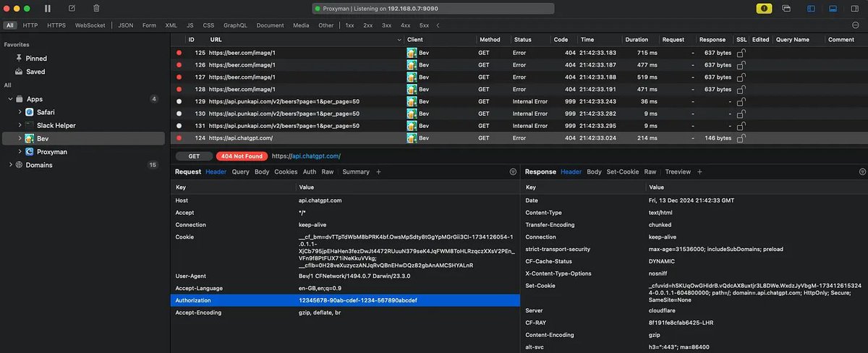
Task: Select the All filter tab
Action: pyautogui.click(x=9, y=25)
